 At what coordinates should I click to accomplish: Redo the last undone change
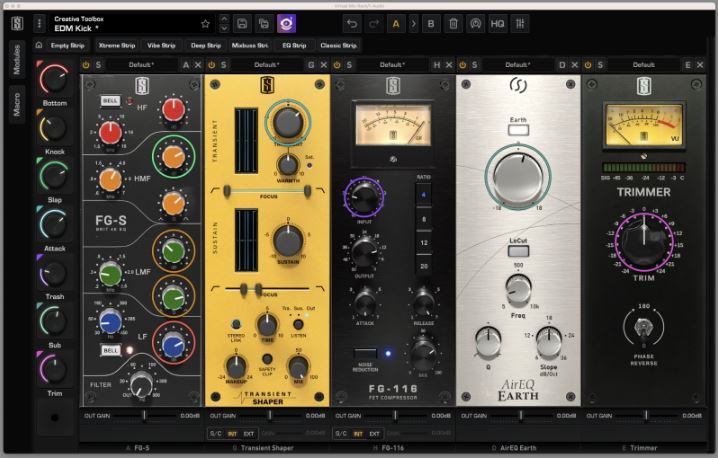coord(374,23)
